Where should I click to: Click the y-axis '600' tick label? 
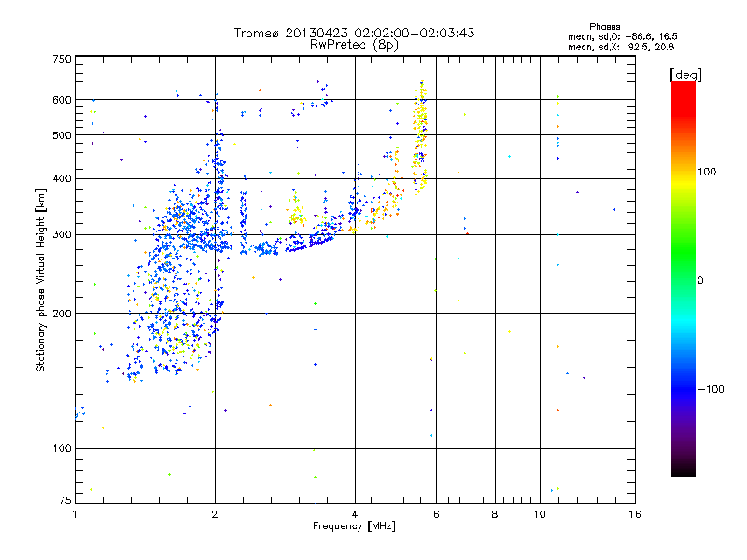pos(62,100)
